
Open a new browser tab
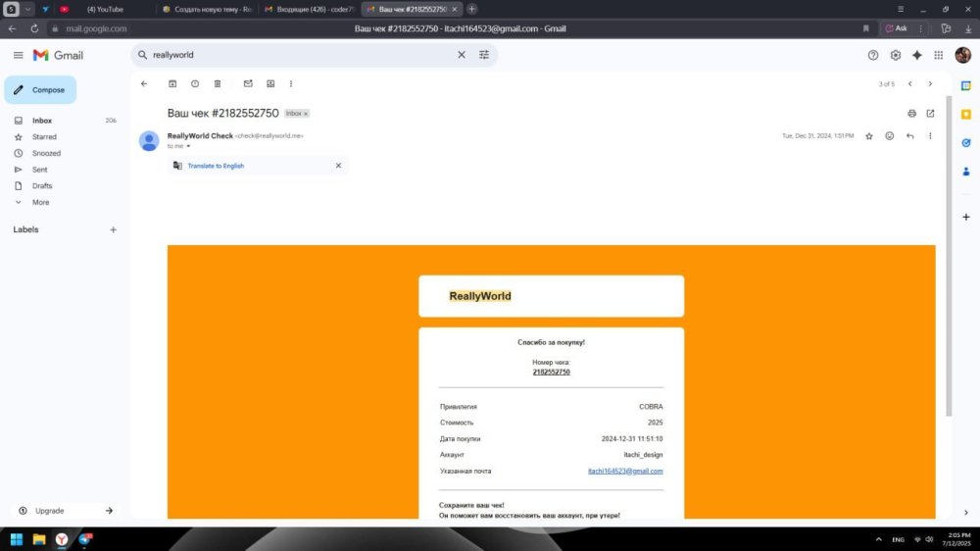[x=472, y=10]
